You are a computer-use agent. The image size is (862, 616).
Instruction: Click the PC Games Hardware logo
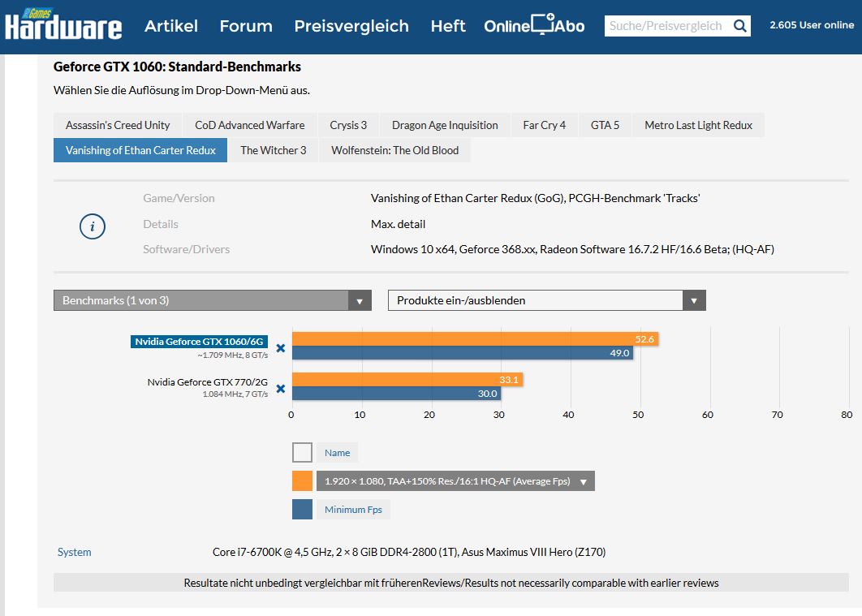pos(63,24)
